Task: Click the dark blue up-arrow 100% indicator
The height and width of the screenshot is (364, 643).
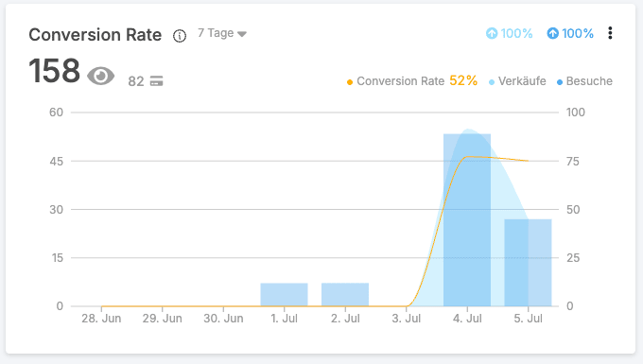Action: [x=570, y=33]
